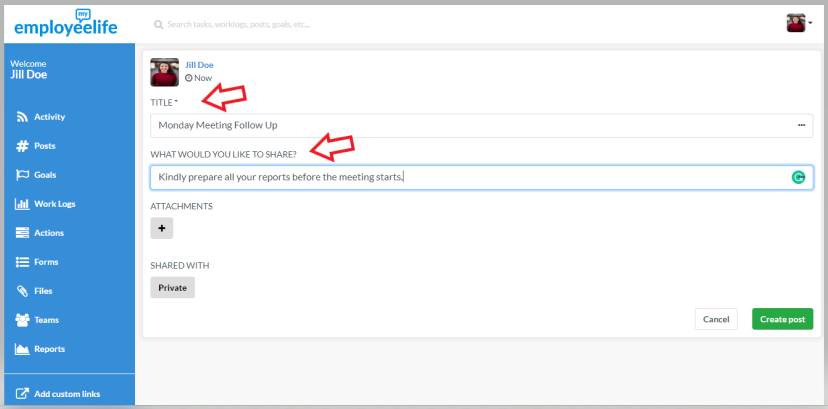The width and height of the screenshot is (828, 409).
Task: Click the Create post button
Action: 783,319
